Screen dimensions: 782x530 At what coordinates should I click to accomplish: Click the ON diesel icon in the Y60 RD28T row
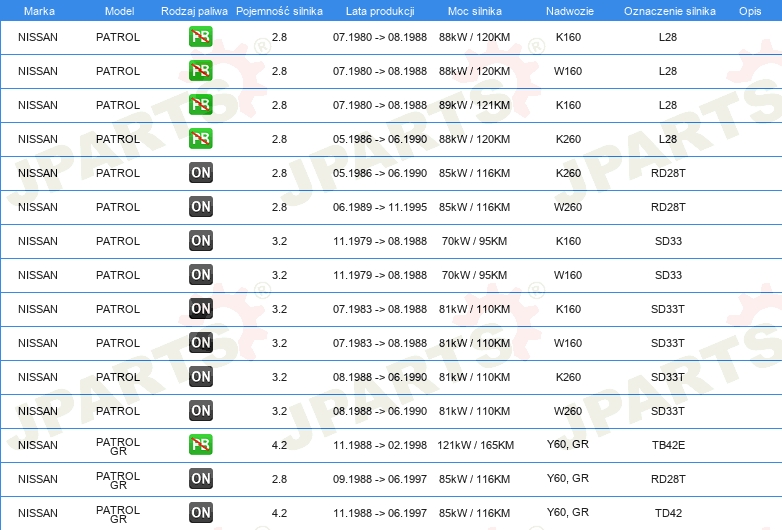(x=200, y=479)
